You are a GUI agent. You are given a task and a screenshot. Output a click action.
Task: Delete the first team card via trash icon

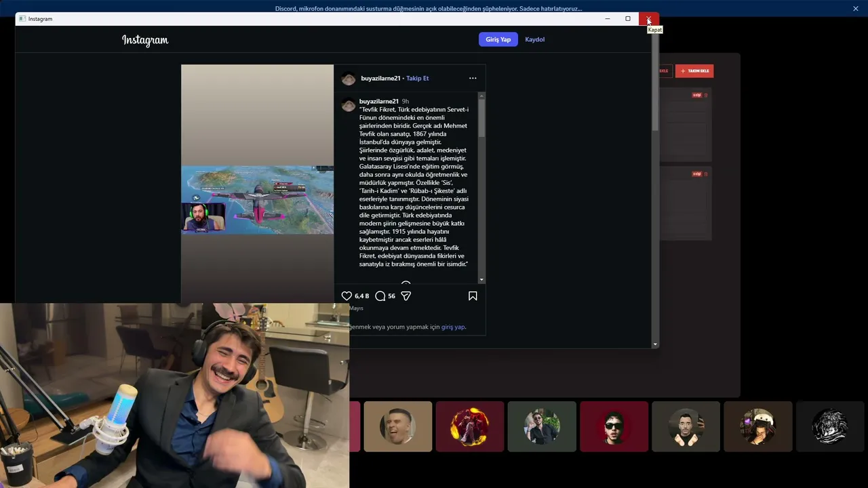pyautogui.click(x=705, y=96)
